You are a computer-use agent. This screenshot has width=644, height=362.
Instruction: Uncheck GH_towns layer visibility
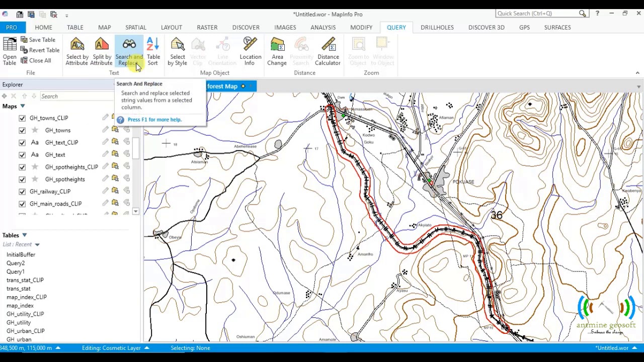22,130
